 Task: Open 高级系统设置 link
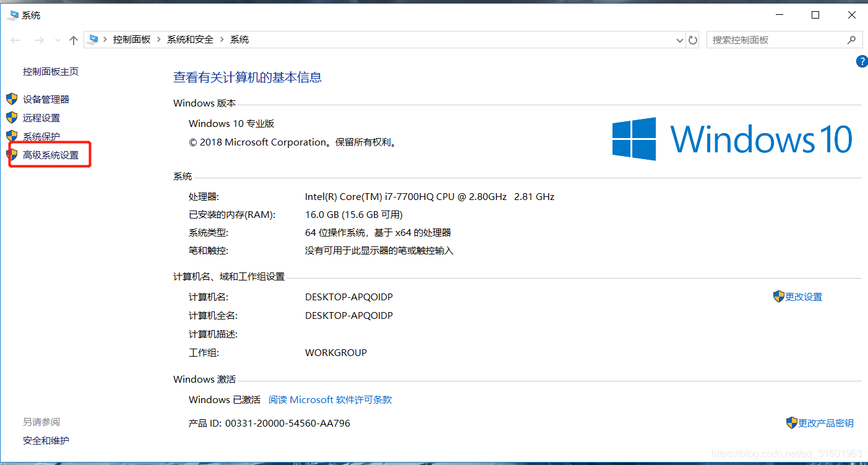51,155
